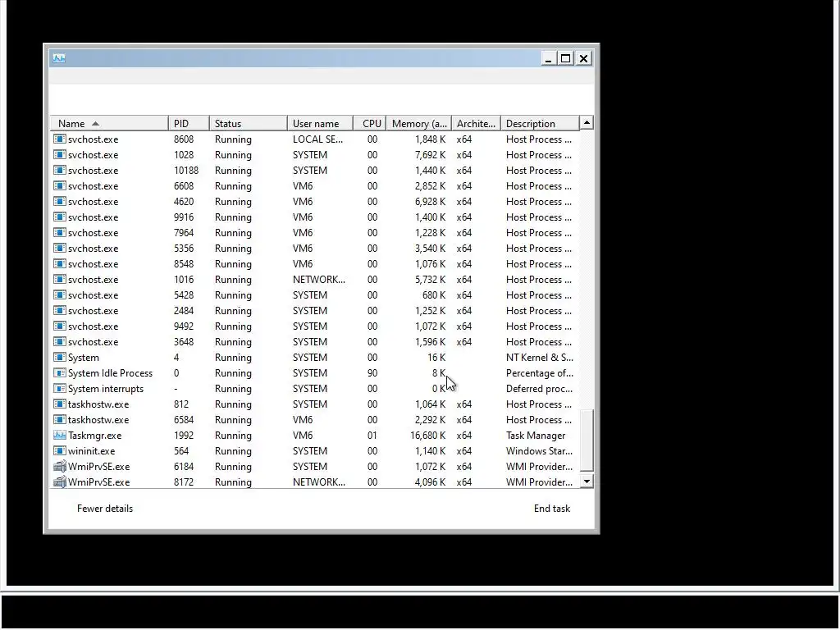Click icon of taskhostw.exe PID 812
This screenshot has width=840, height=630.
[59, 404]
